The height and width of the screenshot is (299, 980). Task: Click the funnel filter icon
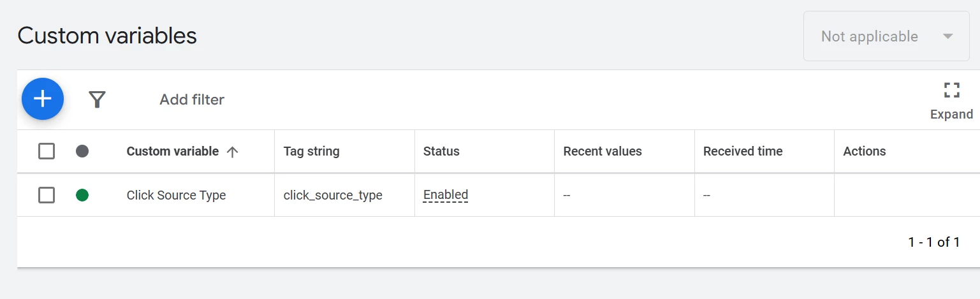coord(97,99)
